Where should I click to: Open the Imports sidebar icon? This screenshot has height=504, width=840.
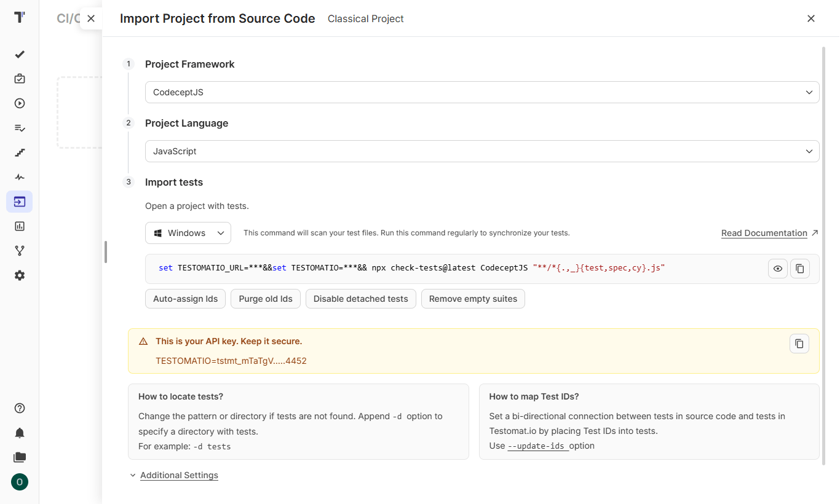20,202
